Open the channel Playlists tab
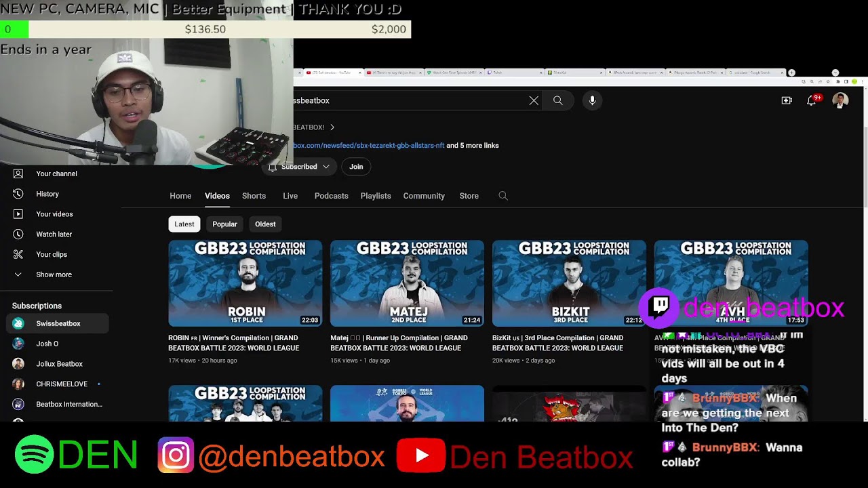868x488 pixels. (376, 196)
